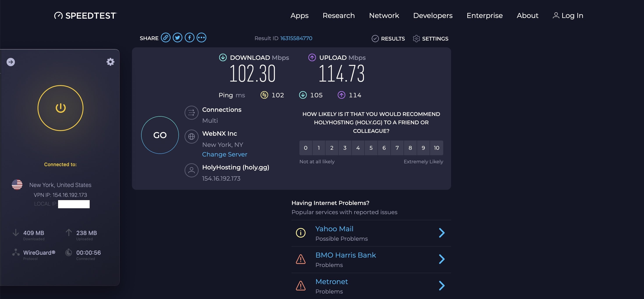Click the Change Server link
Image resolution: width=644 pixels, height=299 pixels.
point(224,154)
